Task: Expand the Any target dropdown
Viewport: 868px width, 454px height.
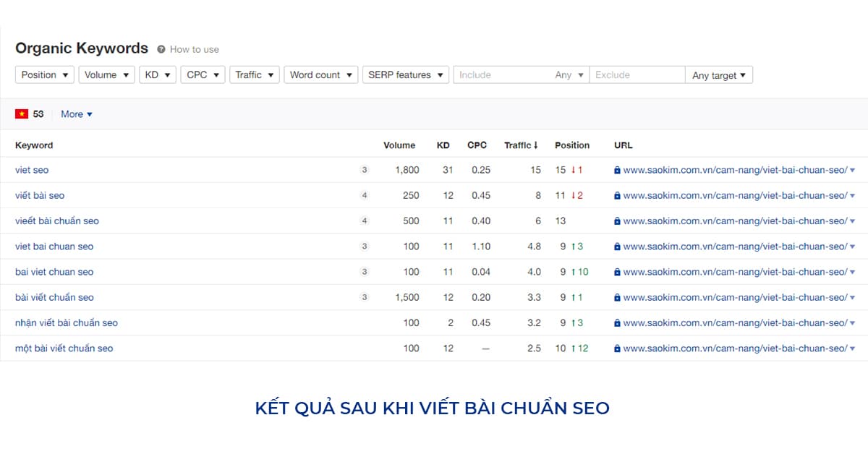Action: point(719,74)
